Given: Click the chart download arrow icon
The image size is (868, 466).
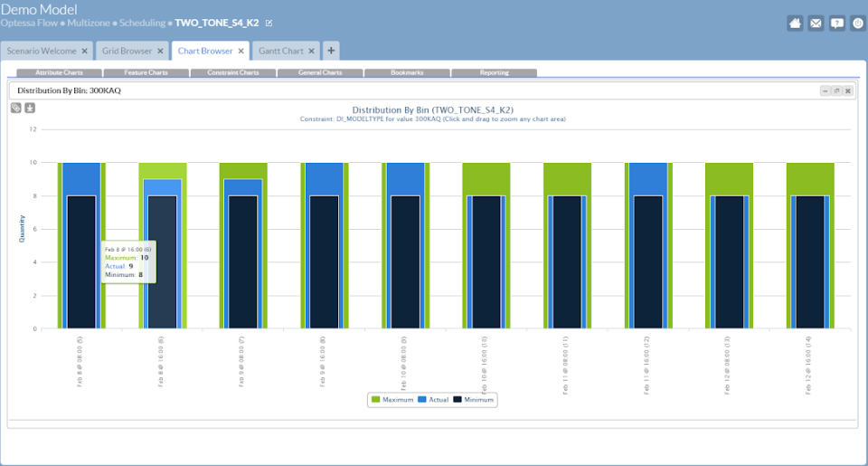Looking at the screenshot, I should 30,109.
